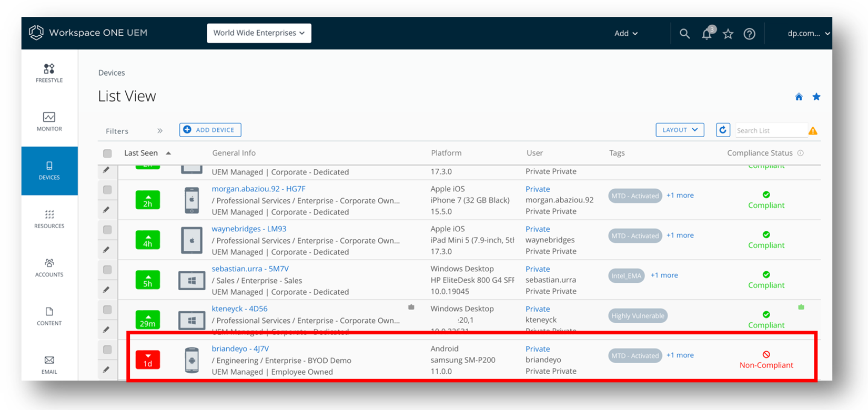
Task: Open the briandeyo - 4J7V device link
Action: pyautogui.click(x=240, y=348)
